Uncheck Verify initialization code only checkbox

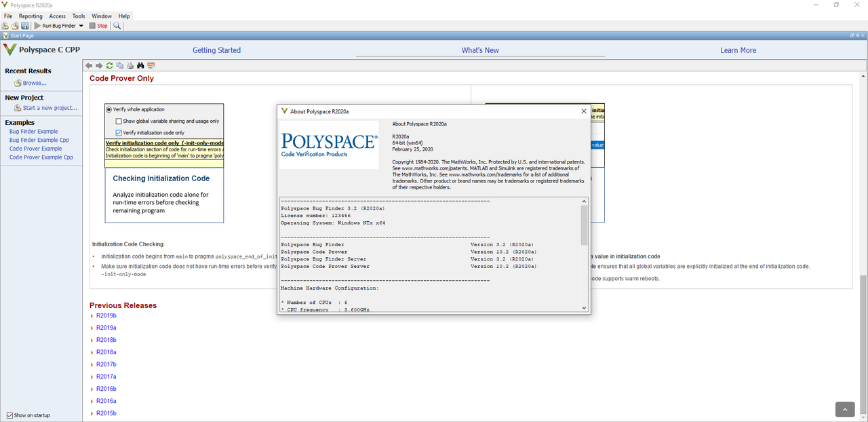(x=119, y=132)
